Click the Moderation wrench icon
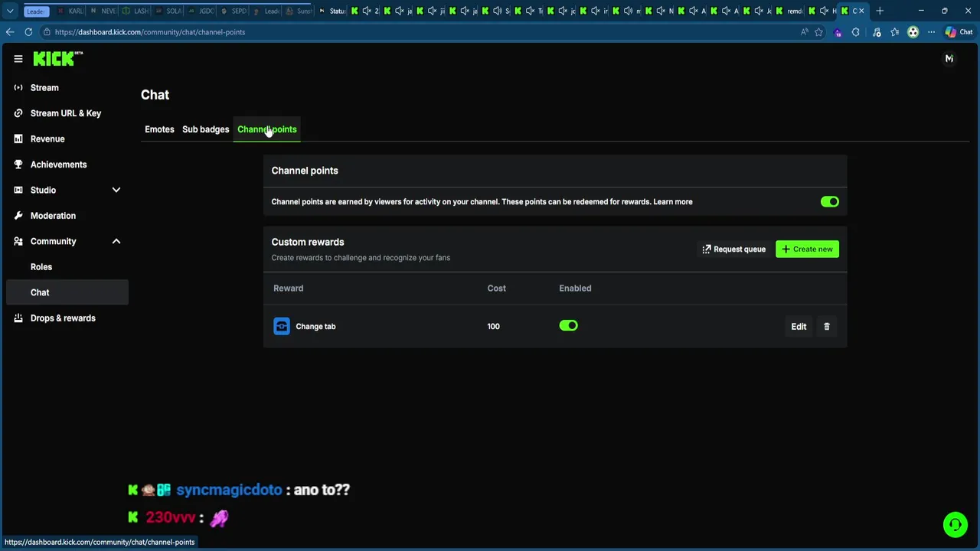This screenshot has width=980, height=551. 18,216
